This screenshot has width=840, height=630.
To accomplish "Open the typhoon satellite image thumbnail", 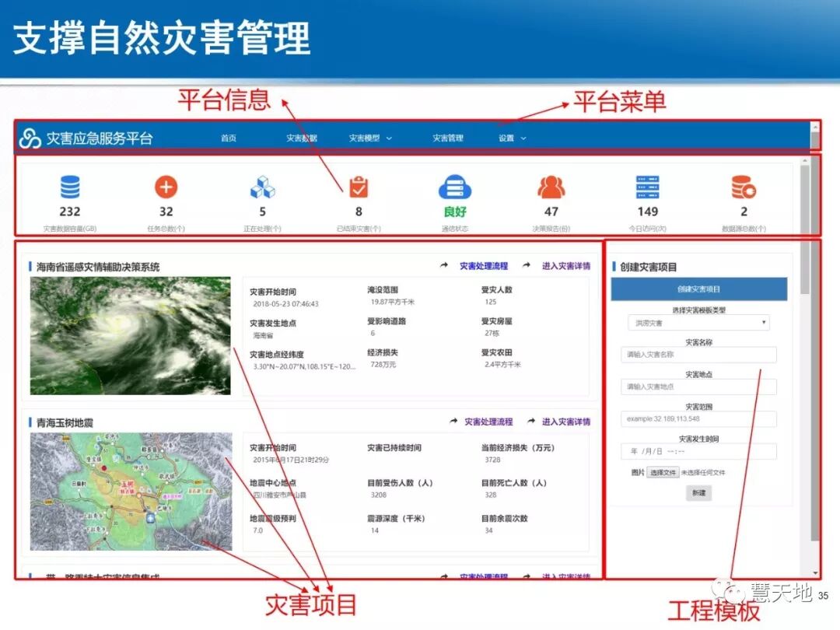I will tap(130, 336).
